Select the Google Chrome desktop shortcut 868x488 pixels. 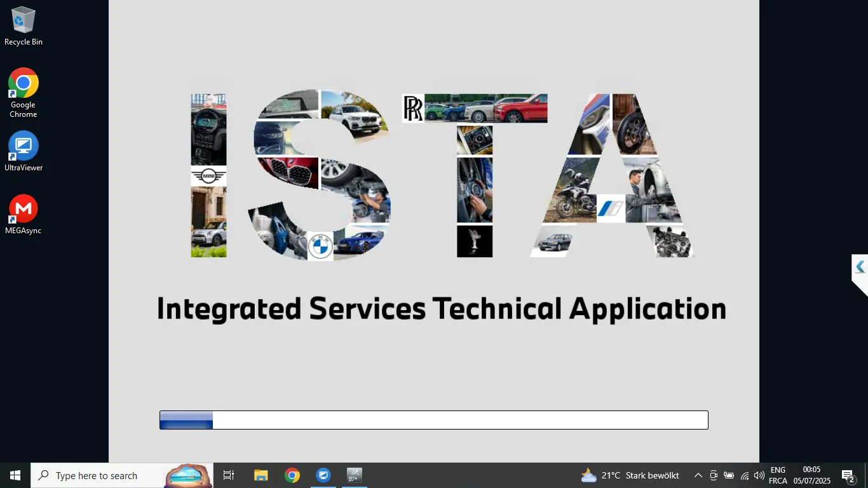[24, 93]
